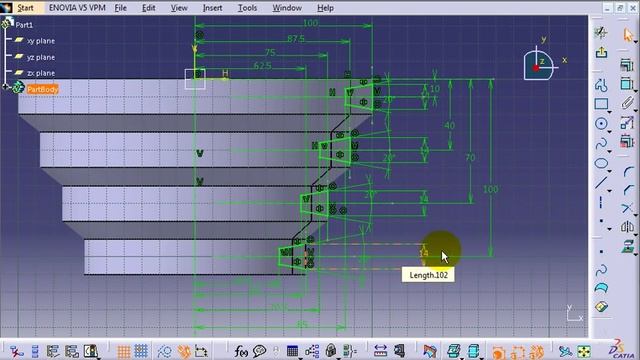
Task: Activate the Select arrow tool
Action: click(628, 35)
